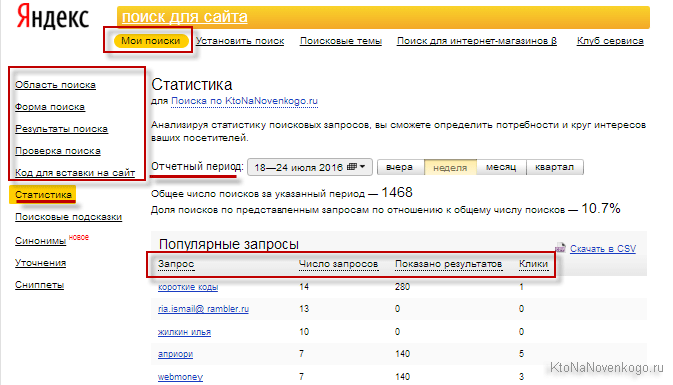Viewport: 673px width, 385px height.
Task: Open Результаты поиска in the sidebar
Action: point(61,129)
